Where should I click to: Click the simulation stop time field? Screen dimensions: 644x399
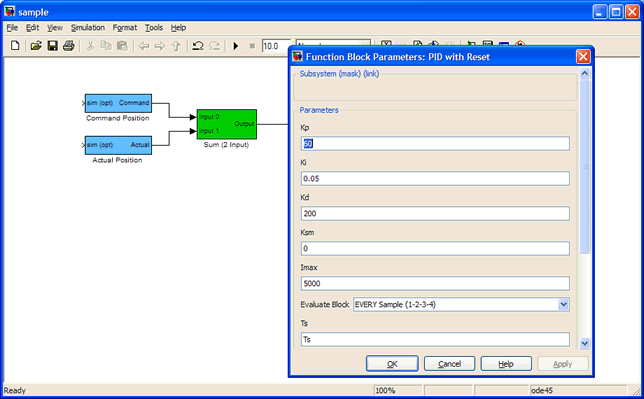coord(276,46)
